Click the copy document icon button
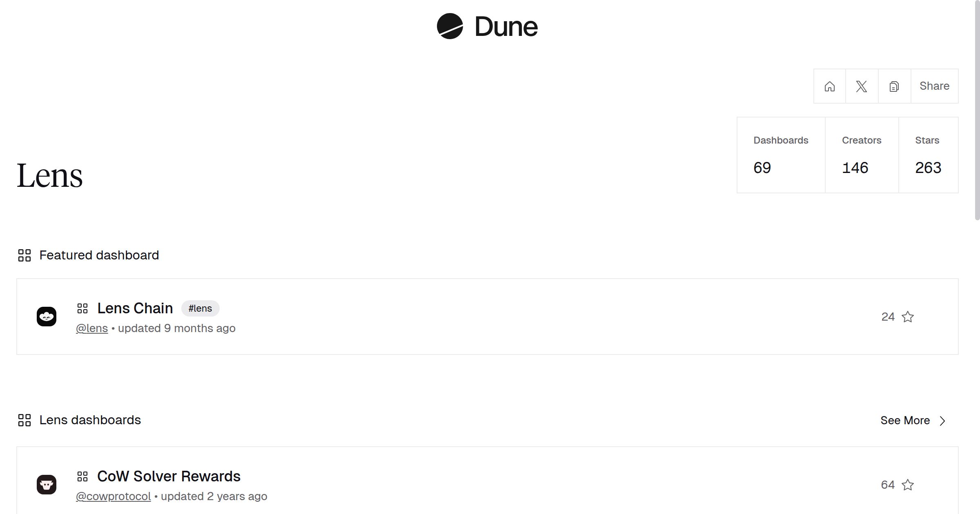Viewport: 980px width, 514px height. (x=894, y=86)
